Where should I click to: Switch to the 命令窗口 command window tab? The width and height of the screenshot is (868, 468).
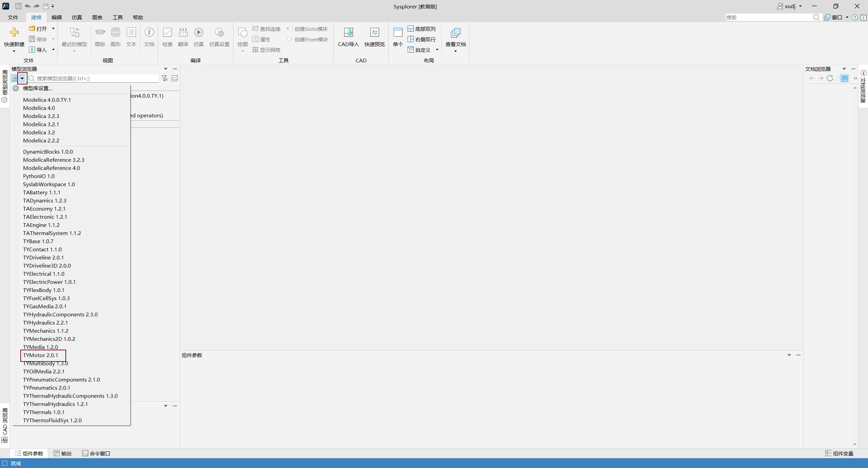(x=96, y=453)
